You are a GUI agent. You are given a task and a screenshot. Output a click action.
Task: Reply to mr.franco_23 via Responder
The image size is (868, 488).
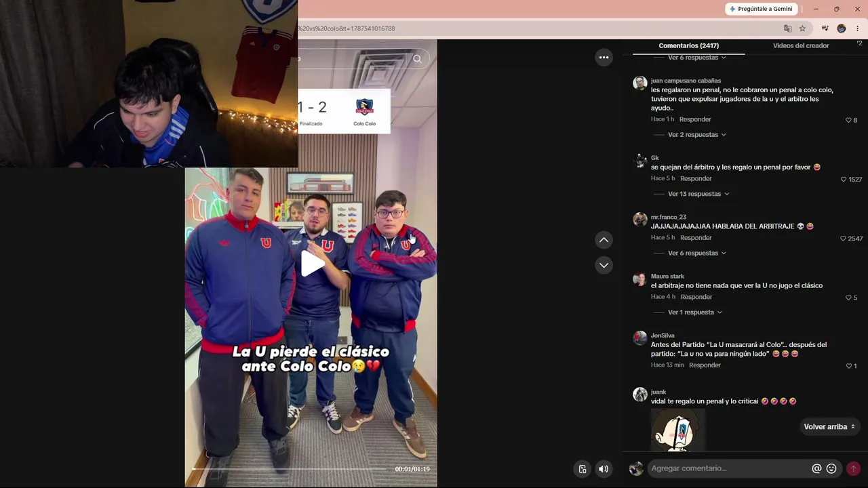696,238
